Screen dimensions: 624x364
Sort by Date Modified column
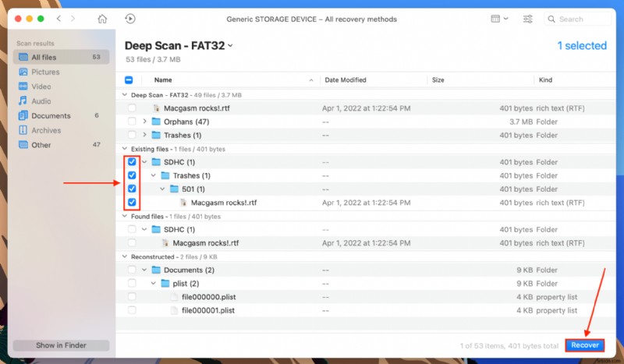coord(345,80)
